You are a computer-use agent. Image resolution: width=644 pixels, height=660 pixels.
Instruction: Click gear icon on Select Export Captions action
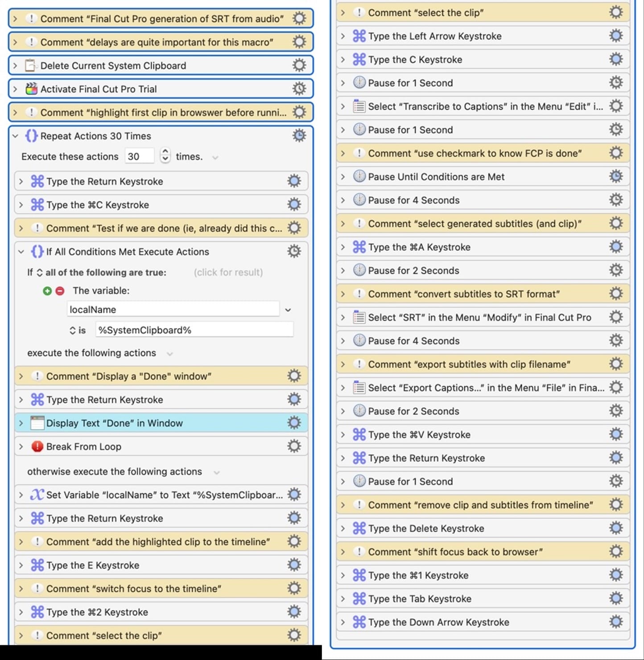click(616, 388)
